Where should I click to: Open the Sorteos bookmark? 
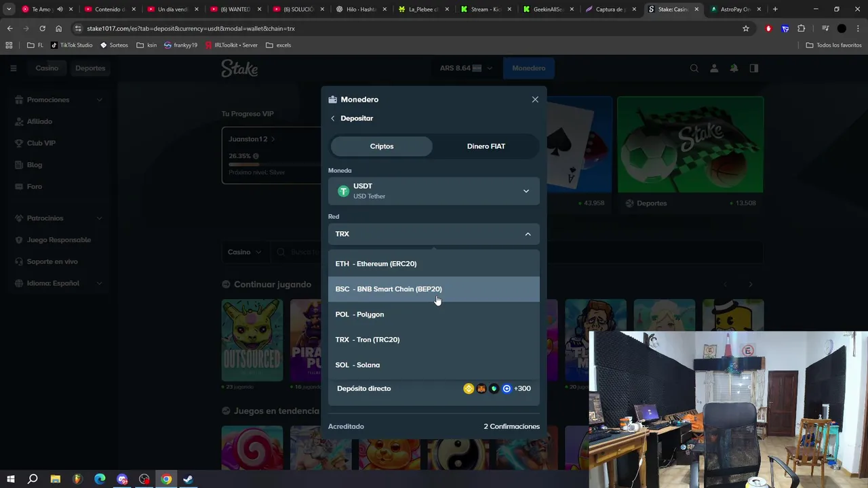click(x=114, y=45)
